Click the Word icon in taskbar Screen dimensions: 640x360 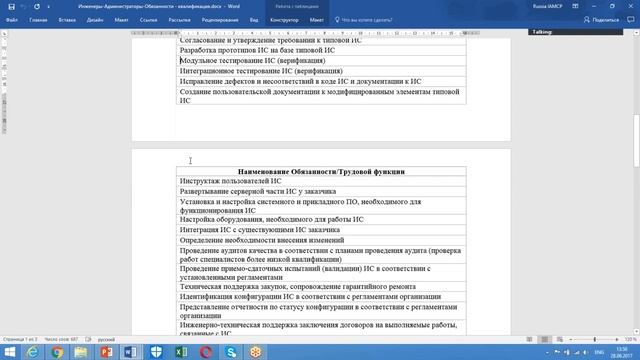(x=131, y=352)
